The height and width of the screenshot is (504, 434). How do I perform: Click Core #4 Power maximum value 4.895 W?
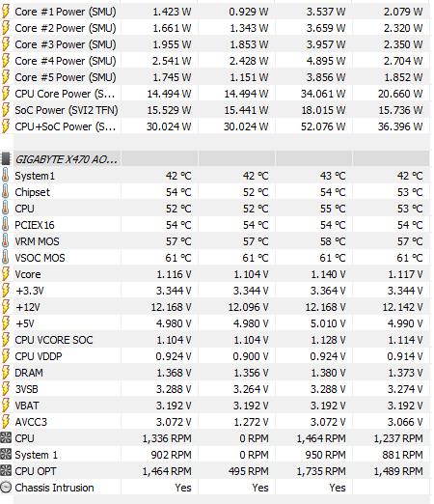326,61
